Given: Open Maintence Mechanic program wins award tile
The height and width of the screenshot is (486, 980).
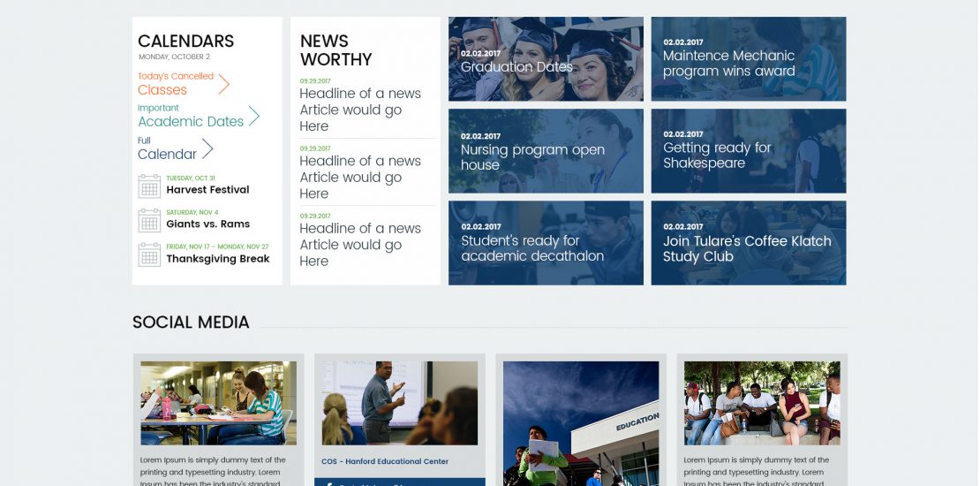Looking at the screenshot, I should pos(748,59).
